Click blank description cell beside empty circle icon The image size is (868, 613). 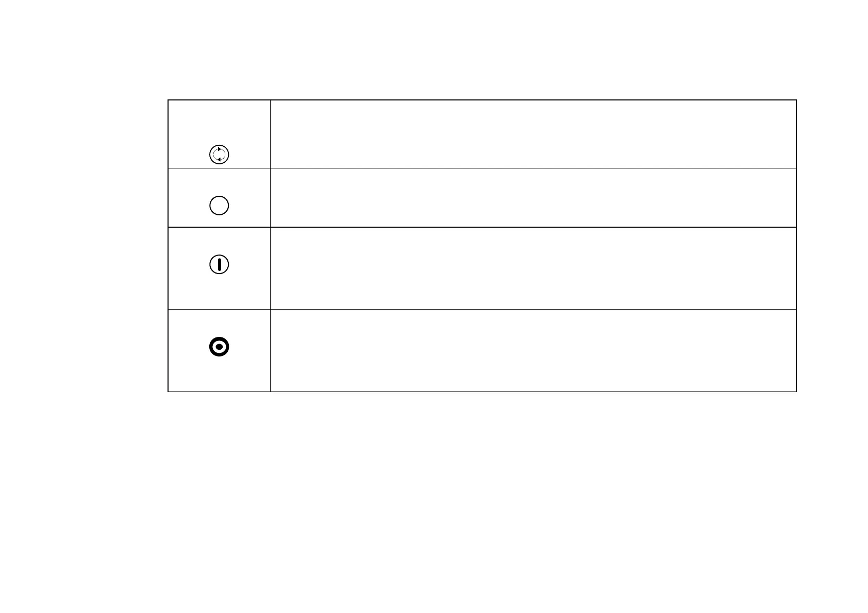pyautogui.click(x=533, y=197)
